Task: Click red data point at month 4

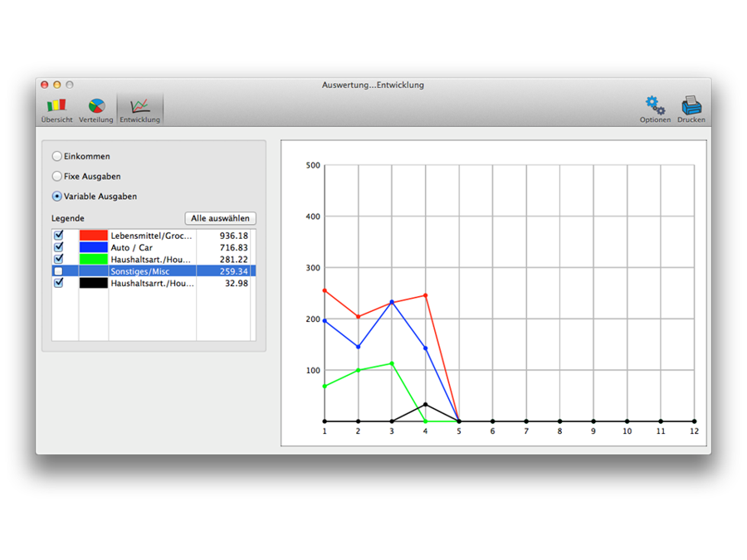Action: coord(426,295)
